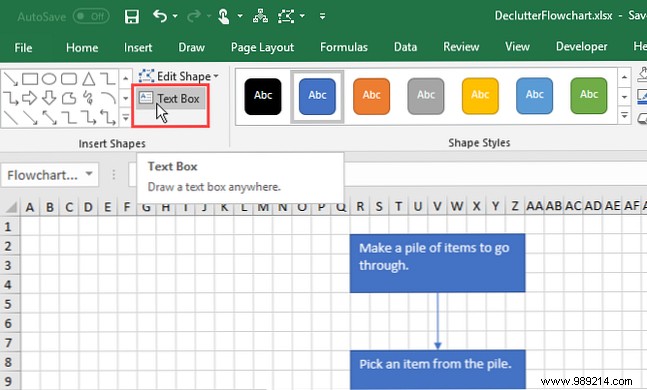647x390 pixels.
Task: Open the Undo history dropdown arrow
Action: click(x=175, y=16)
